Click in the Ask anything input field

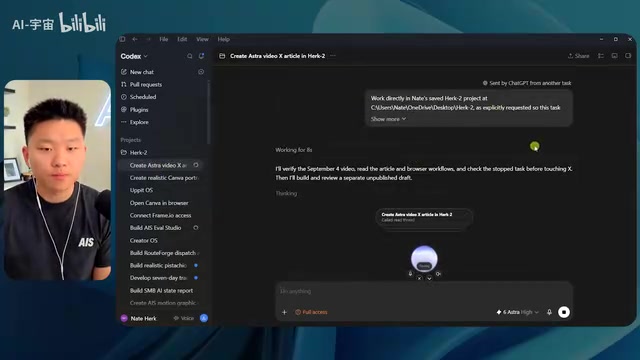point(424,291)
